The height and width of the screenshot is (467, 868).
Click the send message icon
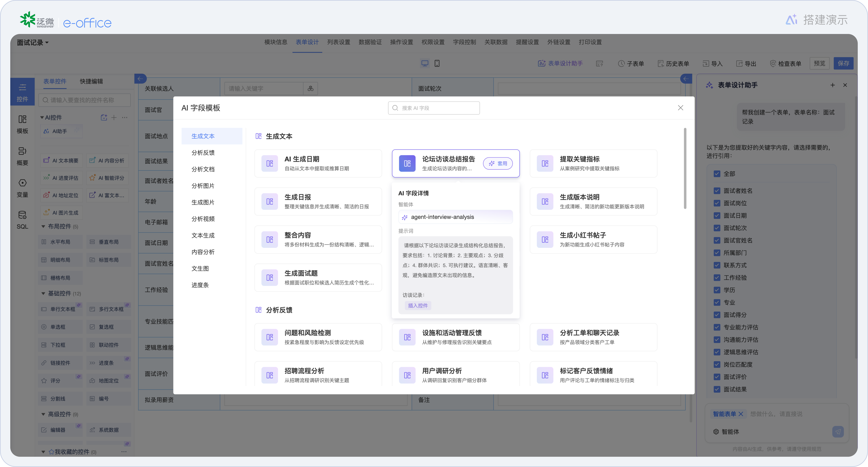(838, 432)
